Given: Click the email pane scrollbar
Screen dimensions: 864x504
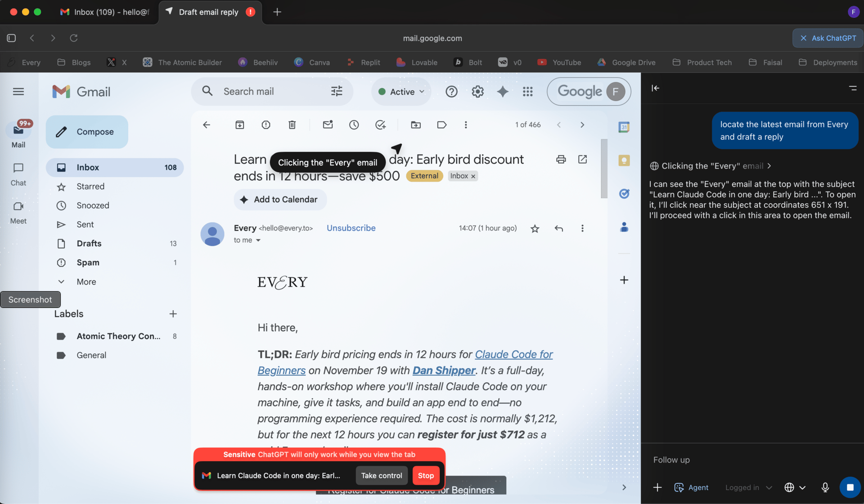Looking at the screenshot, I should [x=604, y=169].
